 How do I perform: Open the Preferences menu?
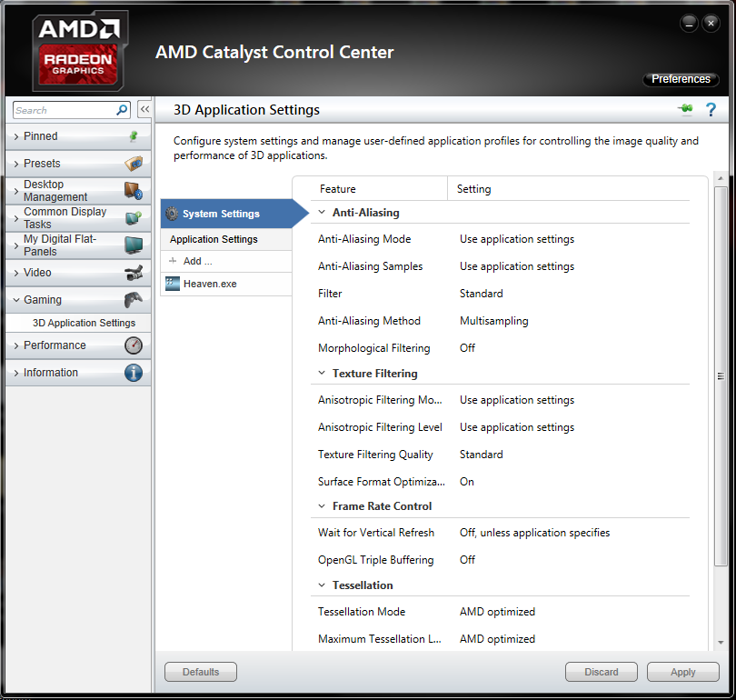click(x=681, y=79)
